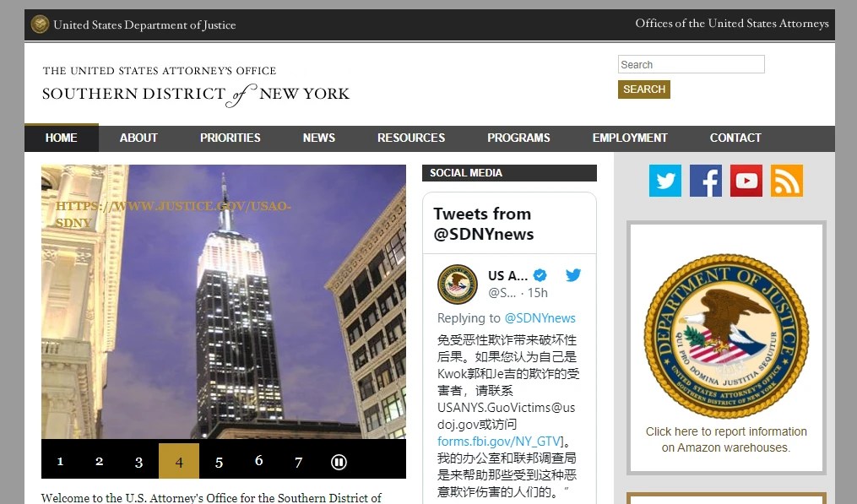Viewport: 857px width, 504px height.
Task: Click the SOCIAL MEDIA section header
Action: point(509,173)
